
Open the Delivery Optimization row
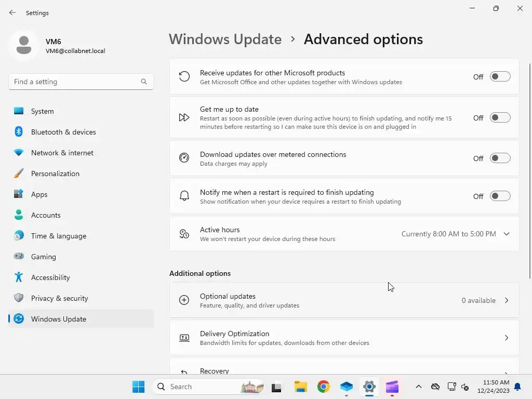(344, 338)
